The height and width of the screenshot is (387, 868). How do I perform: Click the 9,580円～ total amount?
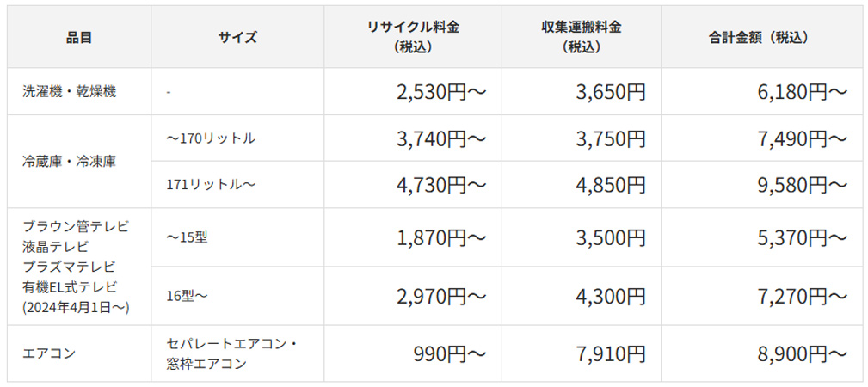click(803, 185)
